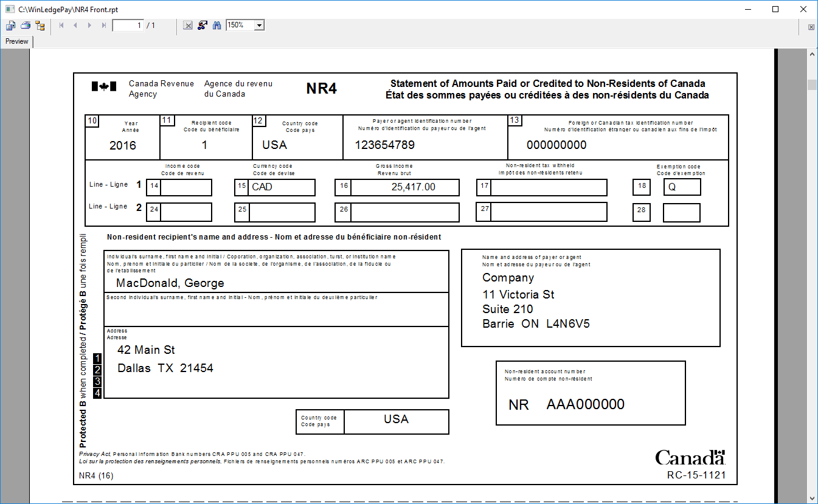The image size is (818, 504).
Task: Open Search Text binoculars icon
Action: click(217, 26)
